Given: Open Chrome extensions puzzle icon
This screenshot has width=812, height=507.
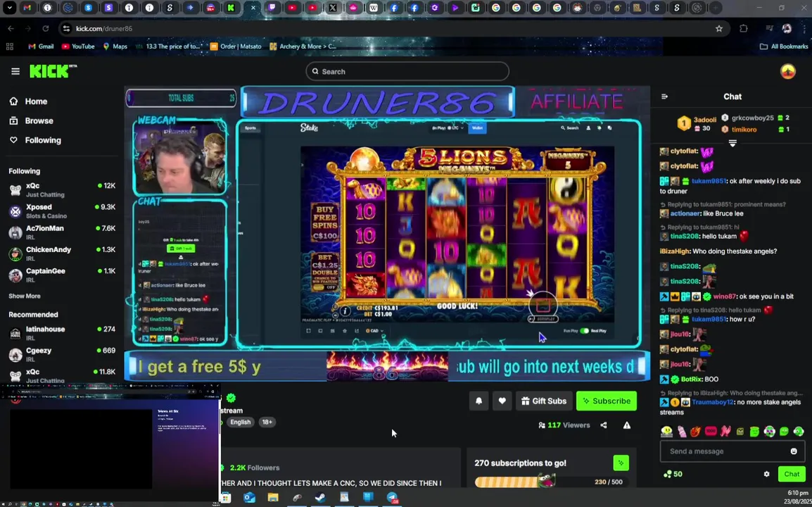Looking at the screenshot, I should click(x=744, y=28).
